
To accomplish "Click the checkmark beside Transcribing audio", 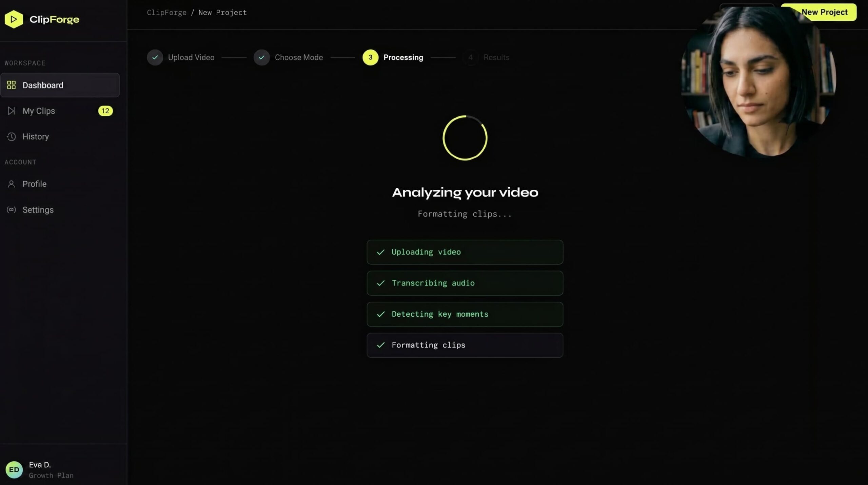I will 381,283.
